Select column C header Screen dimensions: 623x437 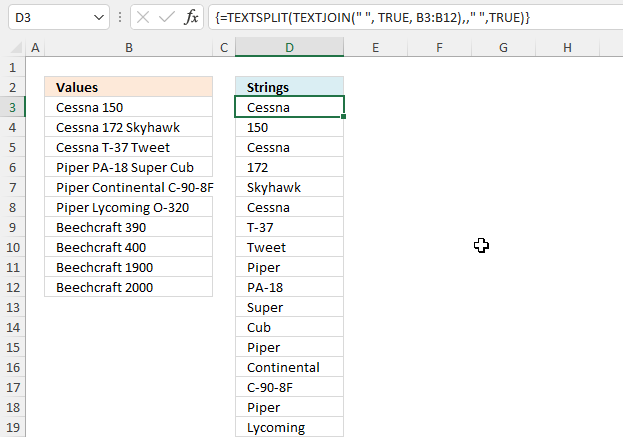(x=224, y=48)
